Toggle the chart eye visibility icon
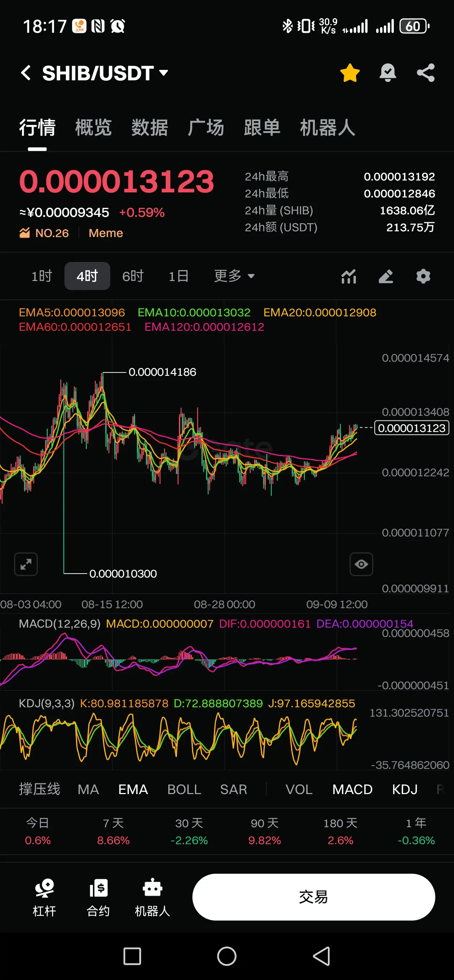Screen dimensions: 454x980 361,564
